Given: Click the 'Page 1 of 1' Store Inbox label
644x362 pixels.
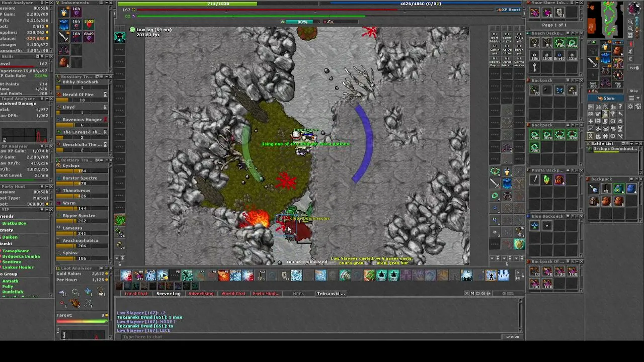Looking at the screenshot, I should 554,25.
